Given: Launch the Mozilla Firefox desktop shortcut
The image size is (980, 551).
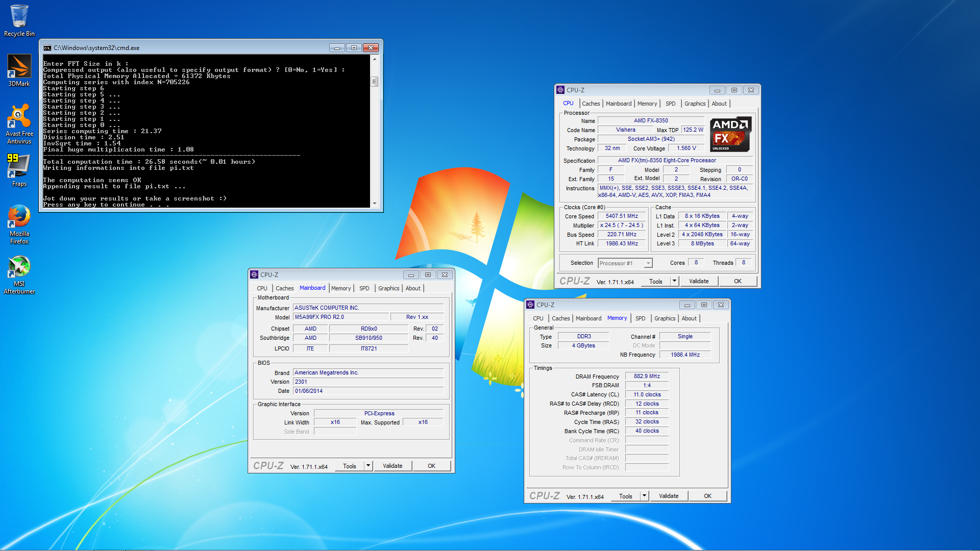Looking at the screenshot, I should point(19,224).
